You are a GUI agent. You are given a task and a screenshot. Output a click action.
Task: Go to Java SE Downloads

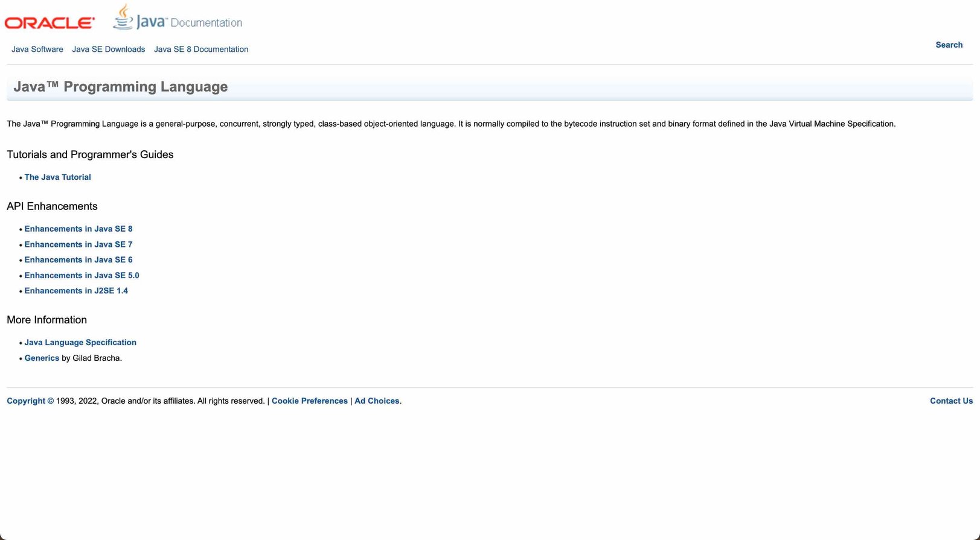coord(109,49)
